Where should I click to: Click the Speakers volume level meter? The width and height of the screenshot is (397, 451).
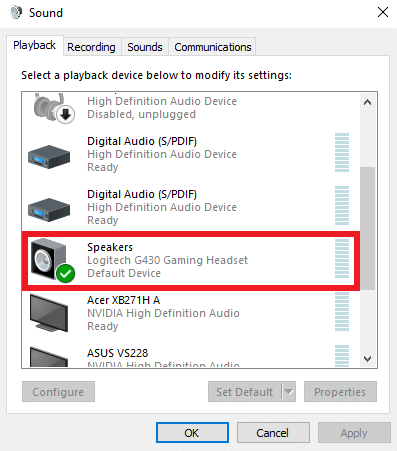342,258
